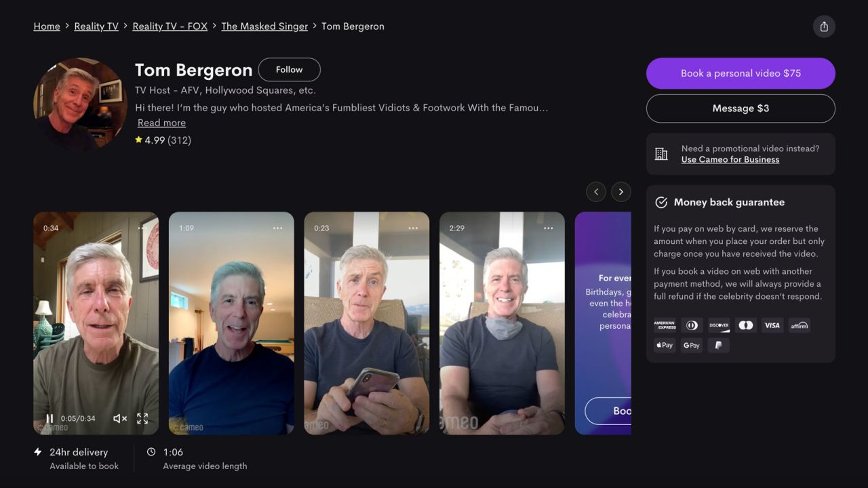Image resolution: width=868 pixels, height=488 pixels.
Task: Open options menu on the 0:34 video
Action: point(142,228)
